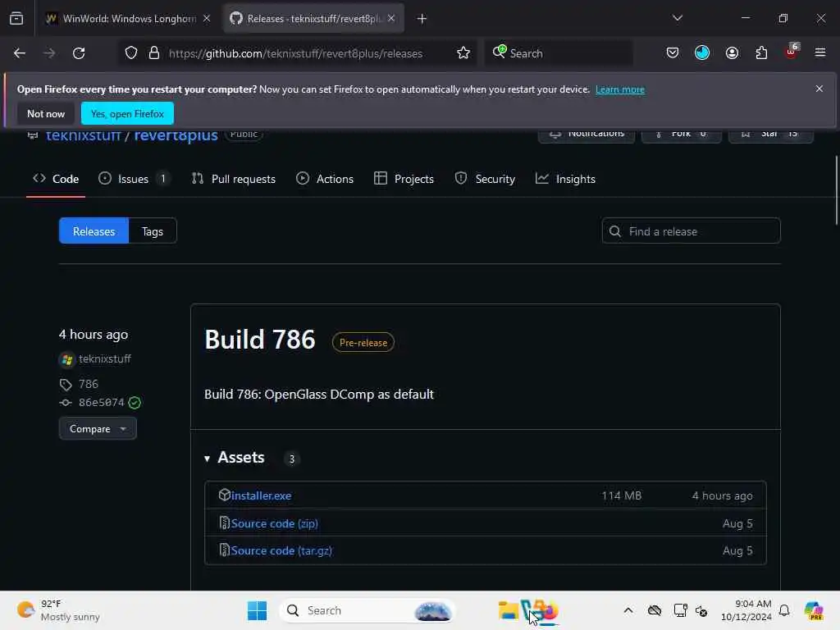Show hidden system tray icons
Screen dimensions: 840x630
tap(628, 610)
